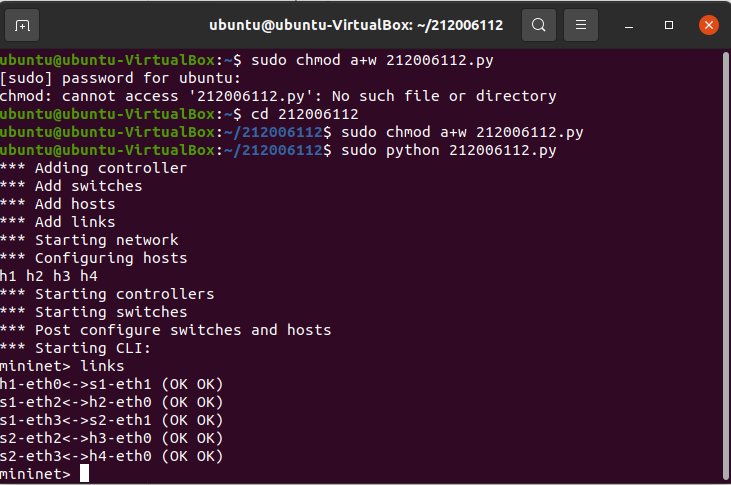The width and height of the screenshot is (731, 485).
Task: Click the s1-eth3<->s2-eth1 link line
Action: point(111,420)
